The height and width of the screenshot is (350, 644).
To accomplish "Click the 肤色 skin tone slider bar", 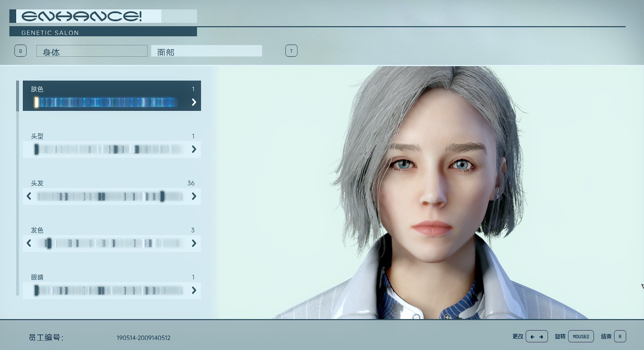I will click(x=108, y=102).
